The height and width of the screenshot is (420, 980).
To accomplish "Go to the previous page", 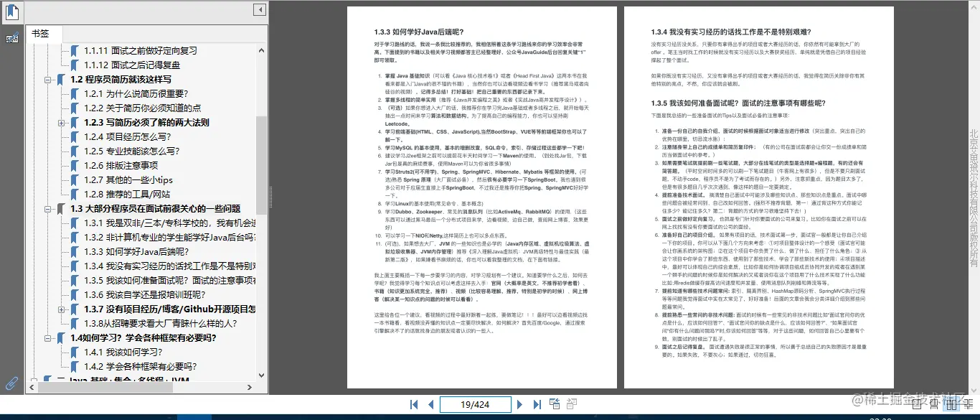I will click(x=430, y=405).
